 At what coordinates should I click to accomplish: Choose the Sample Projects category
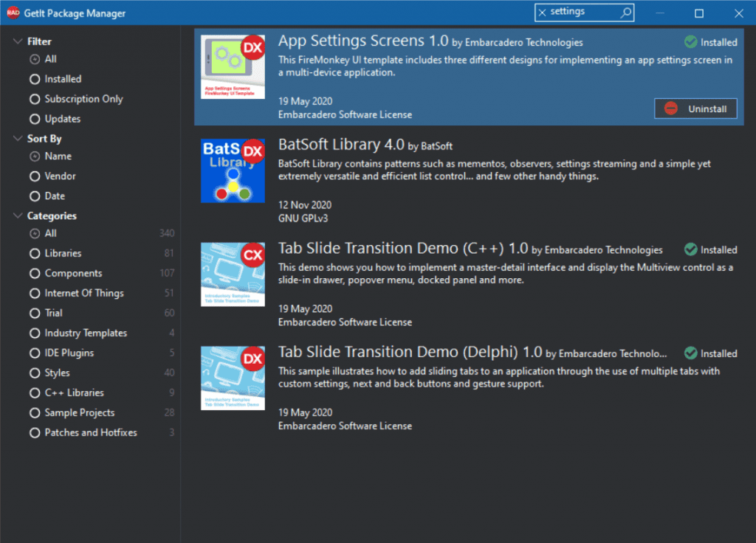click(x=35, y=413)
